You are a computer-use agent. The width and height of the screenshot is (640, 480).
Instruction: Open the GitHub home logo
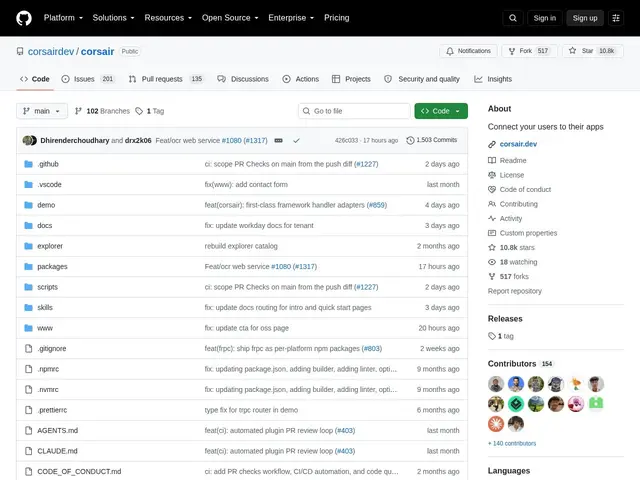[24, 18]
